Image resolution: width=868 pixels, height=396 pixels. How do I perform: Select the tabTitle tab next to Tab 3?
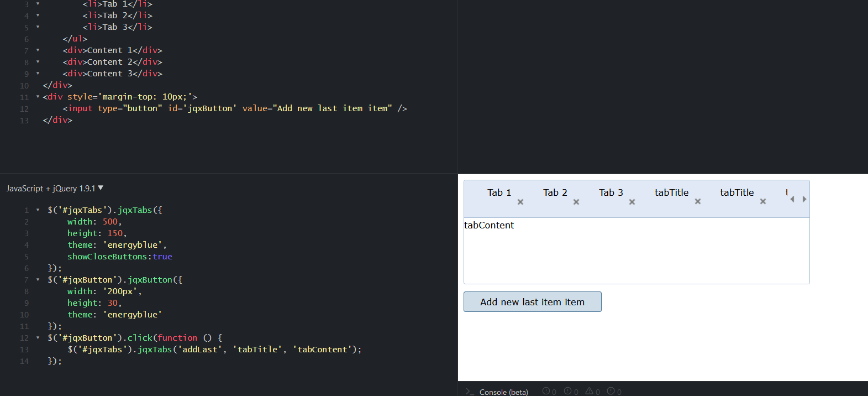pyautogui.click(x=671, y=192)
